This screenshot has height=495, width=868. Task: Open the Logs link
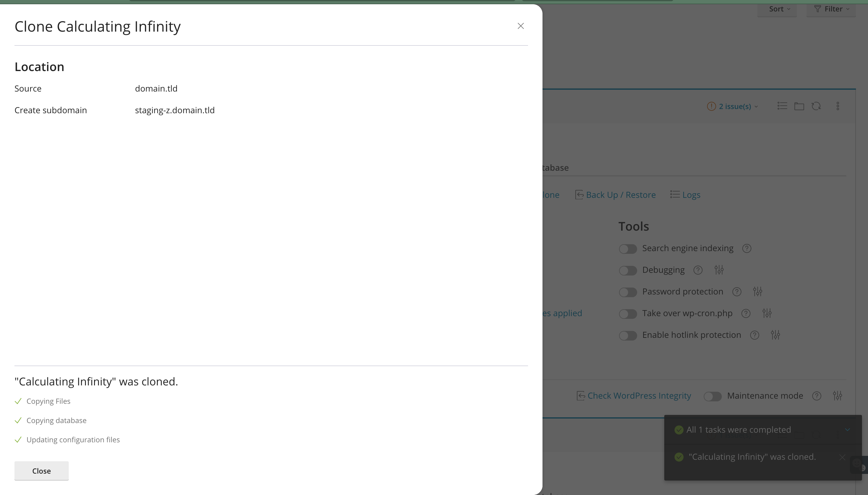click(691, 195)
